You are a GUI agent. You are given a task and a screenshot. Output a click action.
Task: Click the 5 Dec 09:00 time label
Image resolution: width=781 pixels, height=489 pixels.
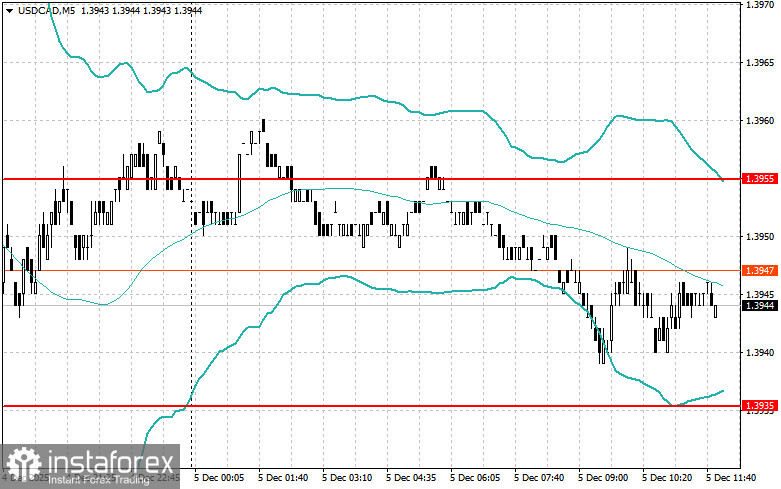coord(603,478)
